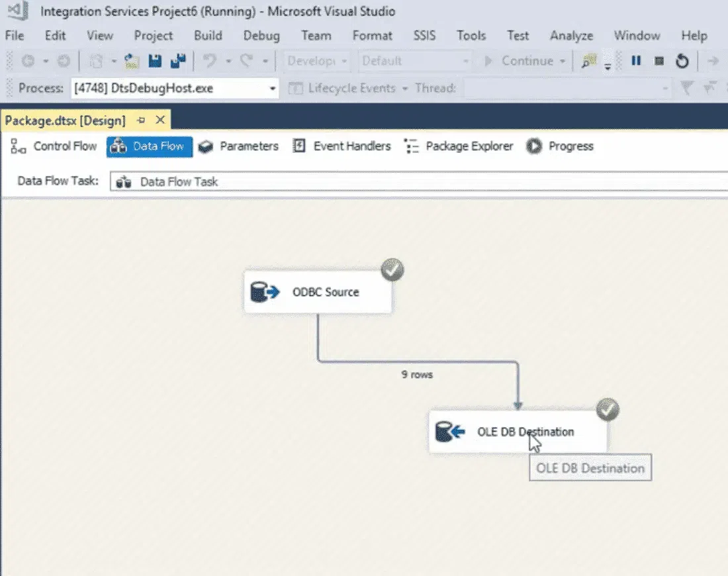Close the Package.dtsx document tab

tap(161, 120)
